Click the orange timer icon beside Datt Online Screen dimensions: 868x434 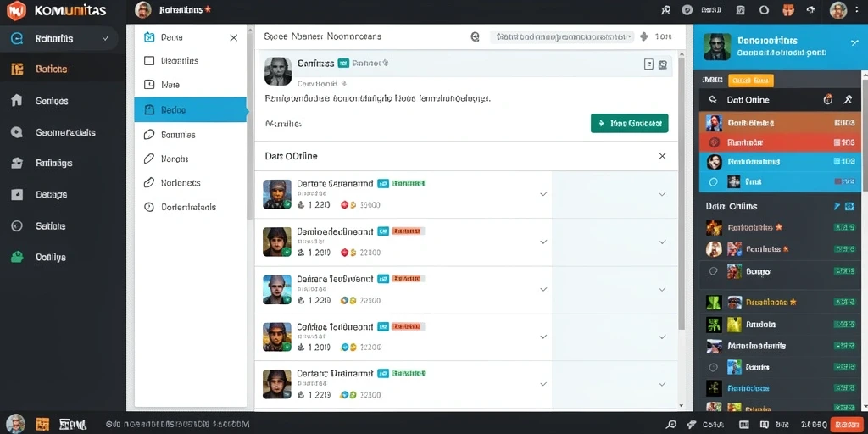click(828, 100)
